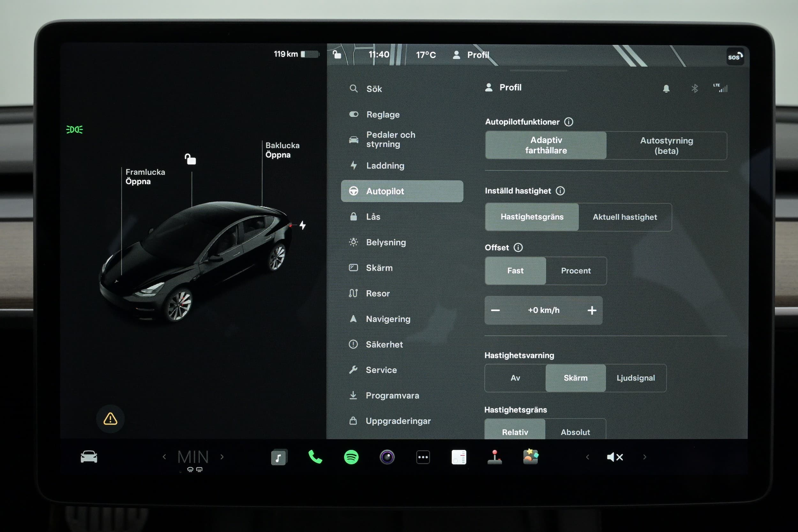Viewport: 798px width, 532px height.
Task: Open Baklucka trunk via Öppna
Action: click(278, 155)
